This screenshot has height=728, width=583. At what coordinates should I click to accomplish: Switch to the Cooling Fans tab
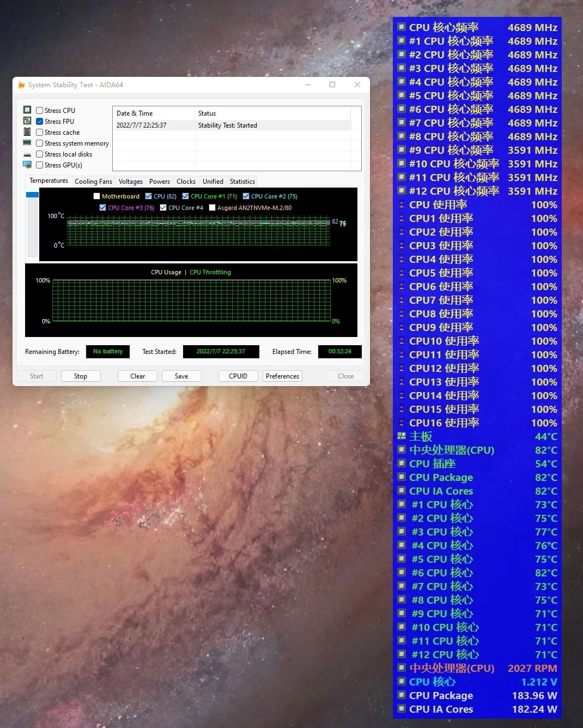pyautogui.click(x=93, y=182)
